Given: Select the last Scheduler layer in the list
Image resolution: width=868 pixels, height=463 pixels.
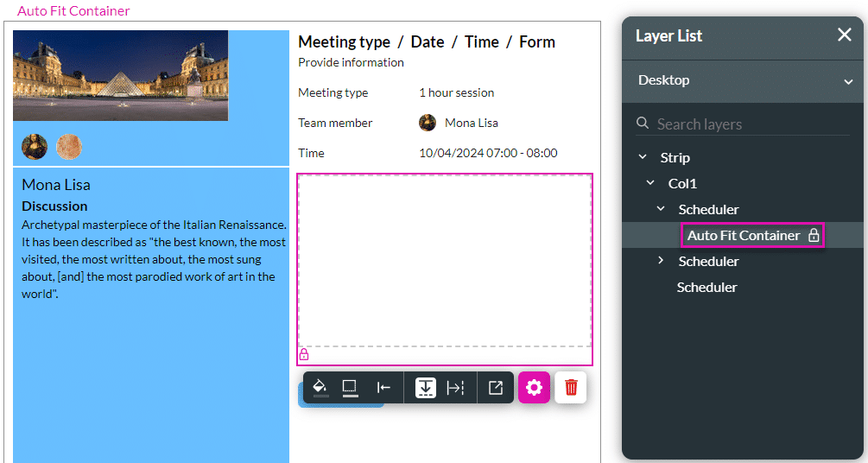Looking at the screenshot, I should pyautogui.click(x=706, y=287).
